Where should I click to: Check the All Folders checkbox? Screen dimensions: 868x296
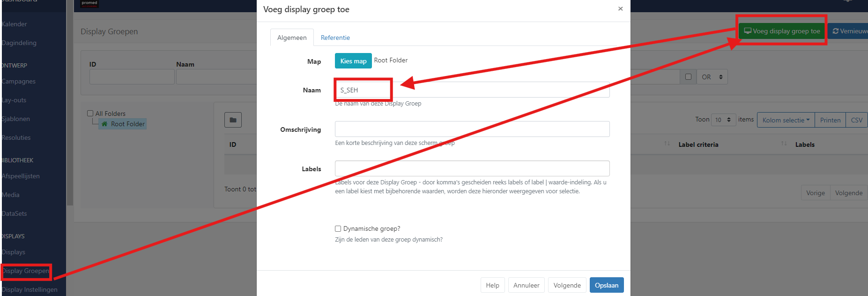click(x=90, y=114)
